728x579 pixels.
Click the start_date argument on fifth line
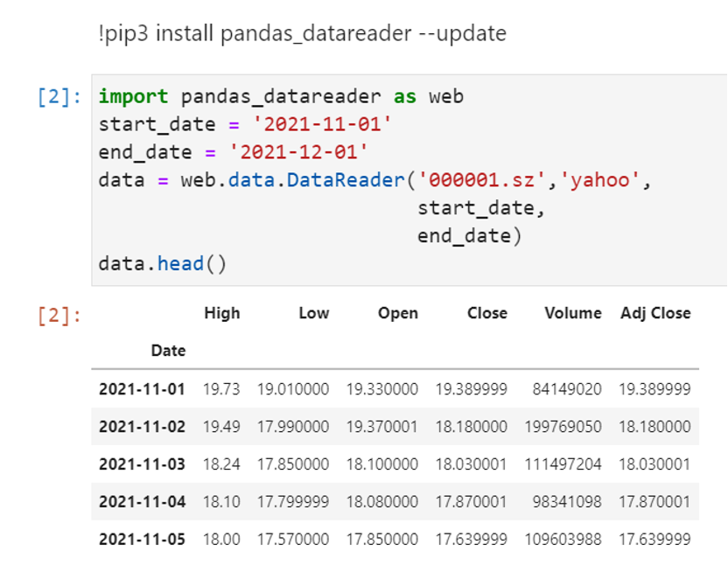pos(480,208)
